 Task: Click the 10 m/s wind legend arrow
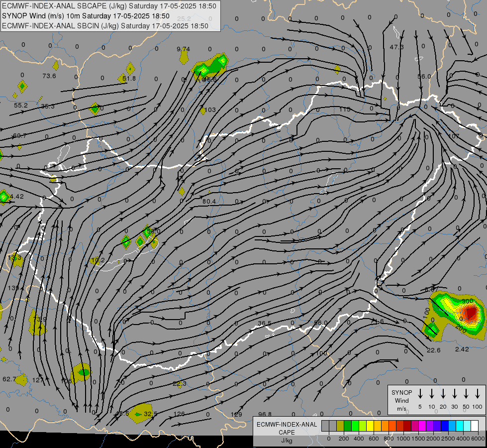(431, 393)
